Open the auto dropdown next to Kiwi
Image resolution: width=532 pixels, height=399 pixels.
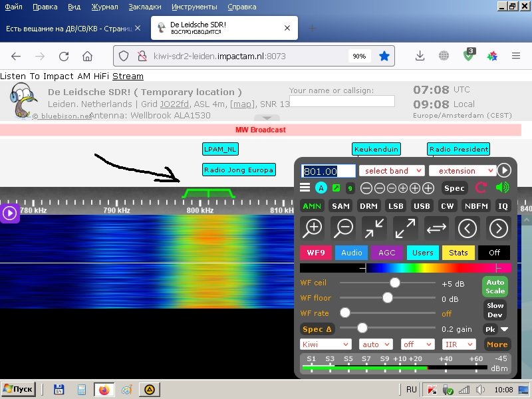376,344
